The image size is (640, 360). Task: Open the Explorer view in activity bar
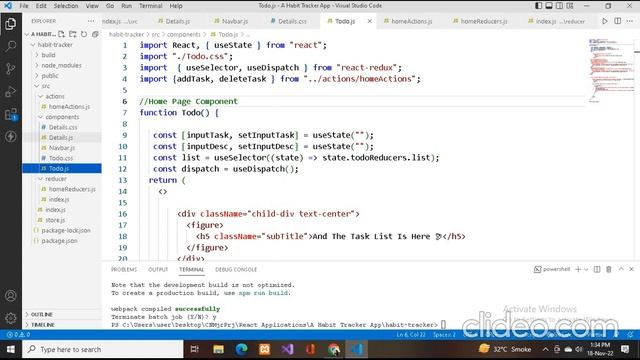click(x=11, y=24)
